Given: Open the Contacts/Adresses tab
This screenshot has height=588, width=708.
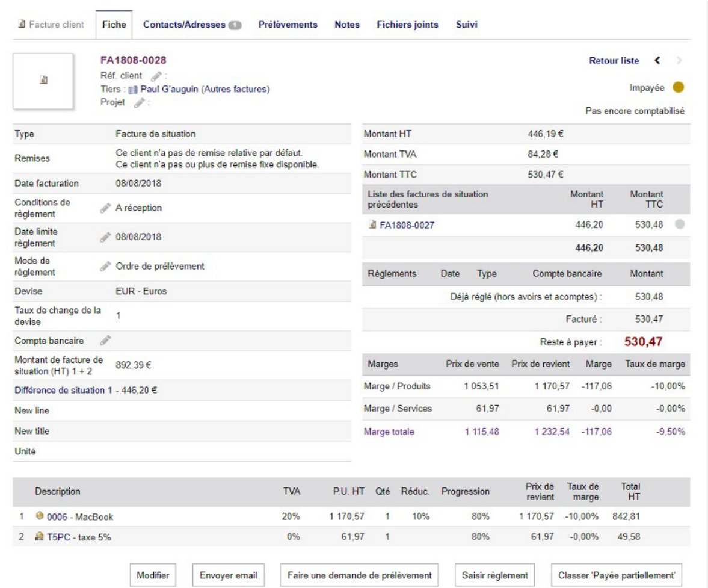Looking at the screenshot, I should point(192,25).
